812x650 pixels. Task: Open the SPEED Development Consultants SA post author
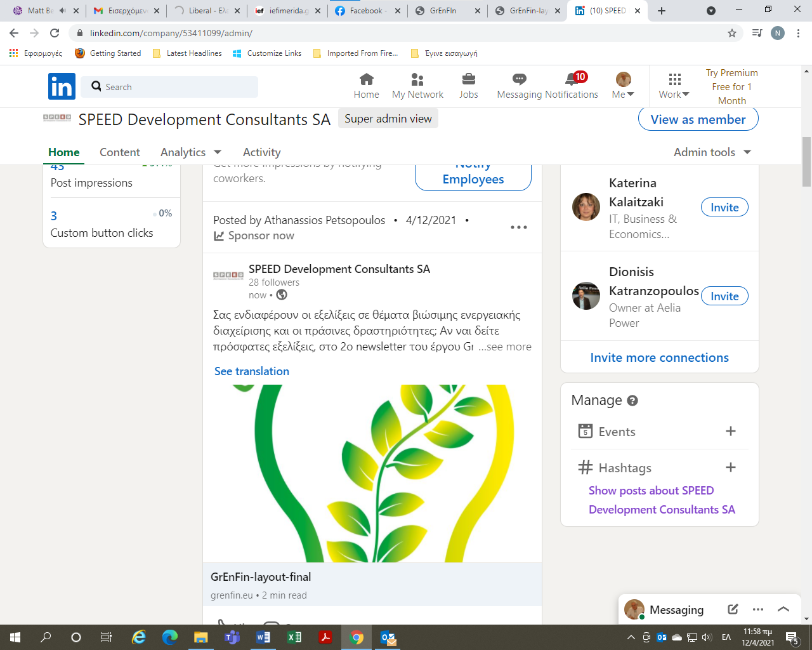pyautogui.click(x=339, y=269)
